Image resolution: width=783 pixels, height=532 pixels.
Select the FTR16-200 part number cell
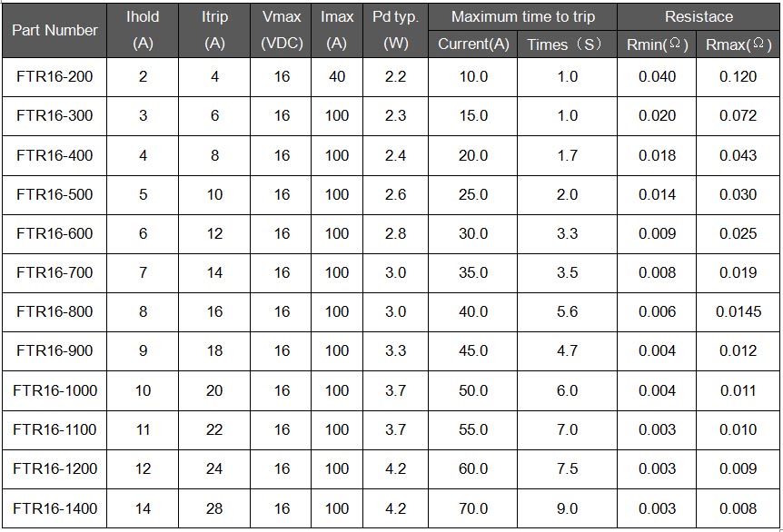(55, 76)
